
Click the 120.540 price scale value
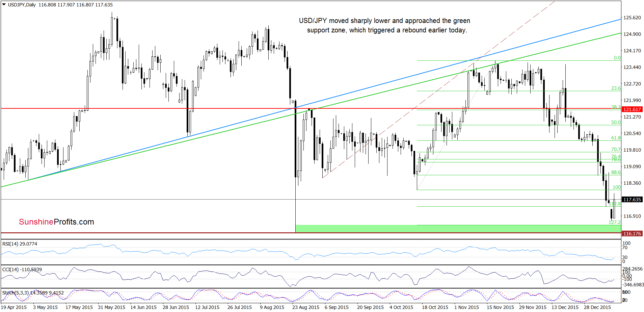pyautogui.click(x=632, y=133)
